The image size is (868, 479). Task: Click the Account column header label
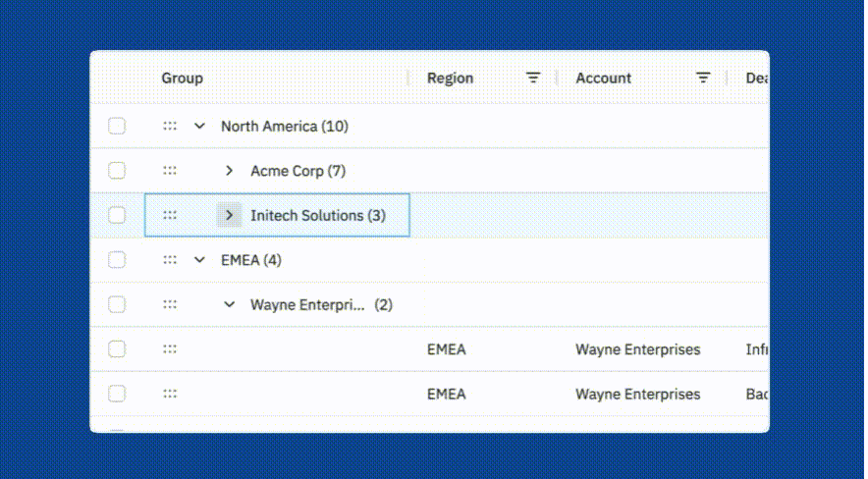pos(603,78)
